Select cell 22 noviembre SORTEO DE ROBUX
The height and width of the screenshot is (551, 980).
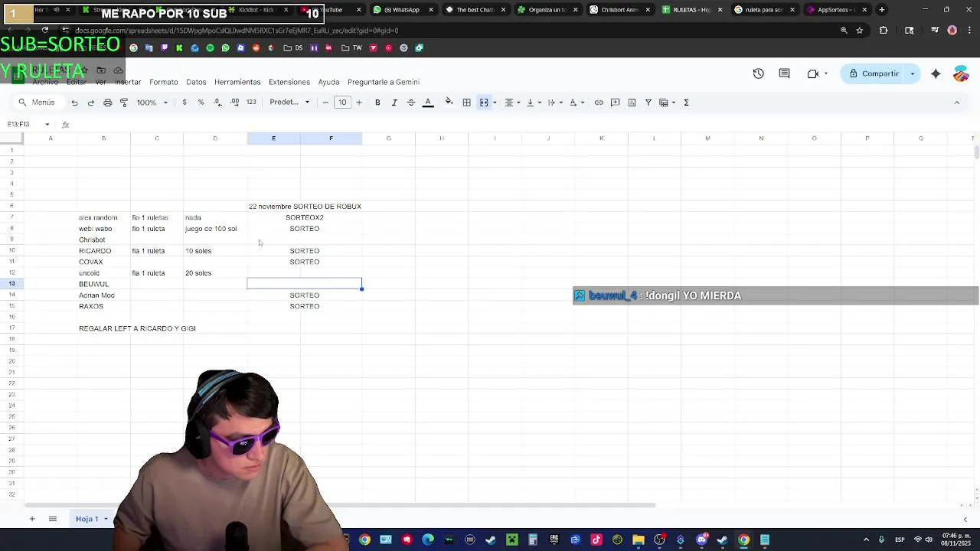tap(305, 207)
